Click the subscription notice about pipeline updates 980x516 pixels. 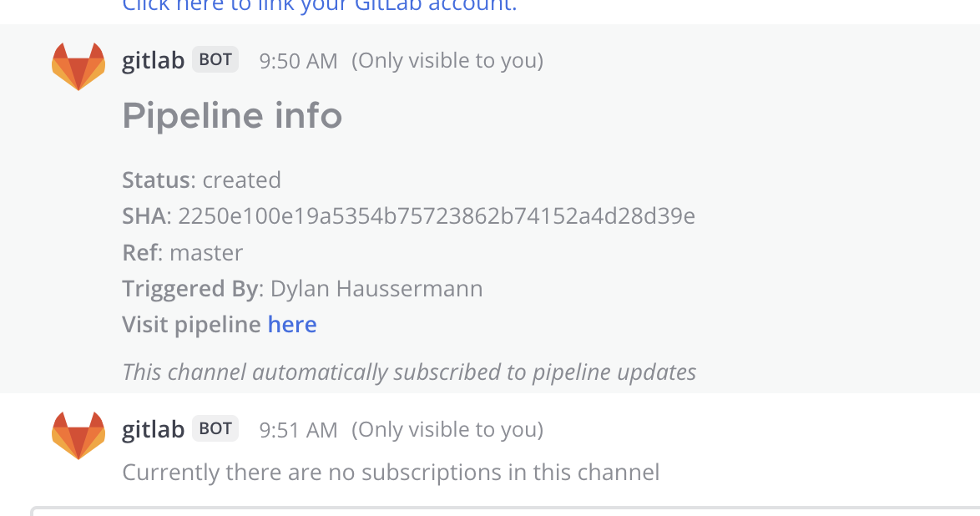(x=409, y=372)
